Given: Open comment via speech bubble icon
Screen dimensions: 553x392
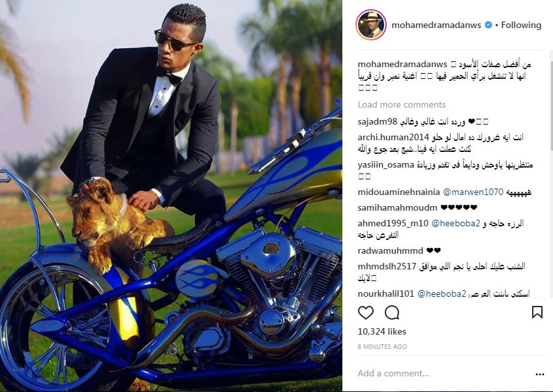Looking at the screenshot, I should (392, 312).
